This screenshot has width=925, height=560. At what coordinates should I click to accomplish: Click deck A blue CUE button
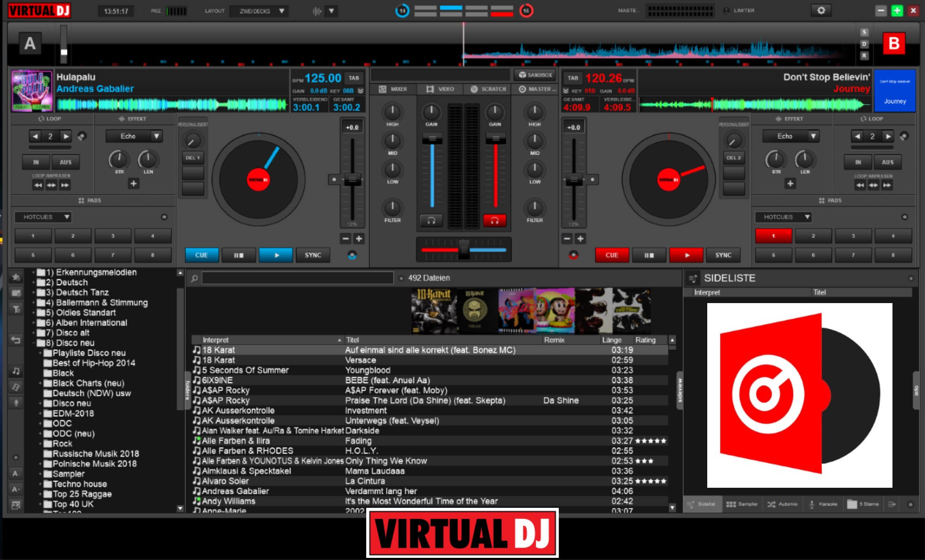(x=202, y=255)
